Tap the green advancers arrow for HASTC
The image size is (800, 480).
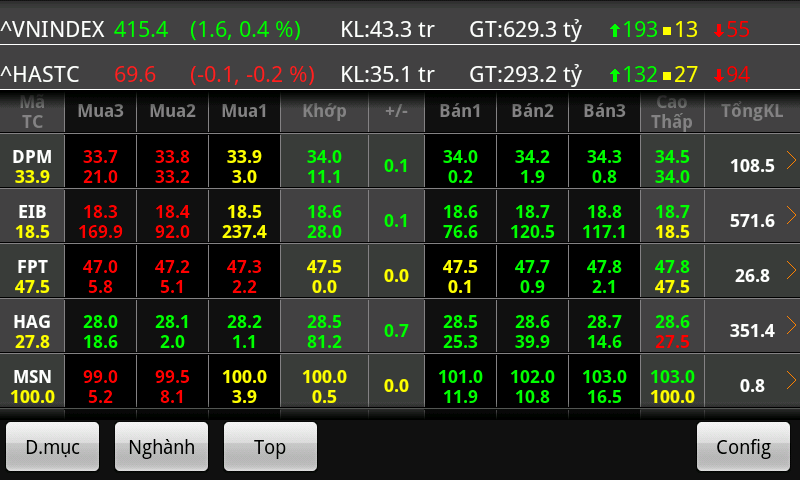[615, 75]
